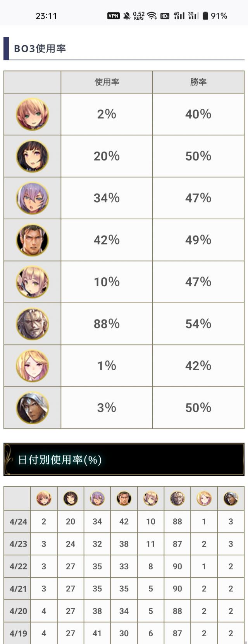Tap the VPN status bar icon
The width and height of the screenshot is (248, 644).
pos(113,16)
